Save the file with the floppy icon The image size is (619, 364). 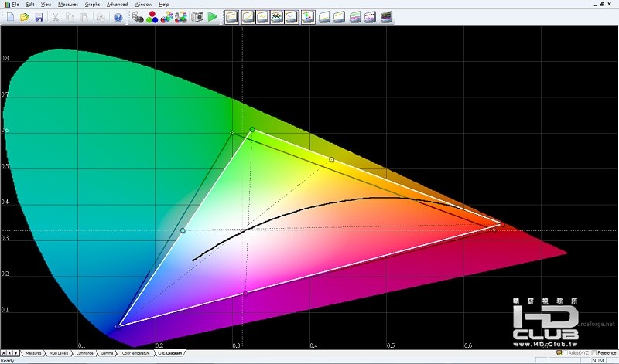(x=39, y=17)
